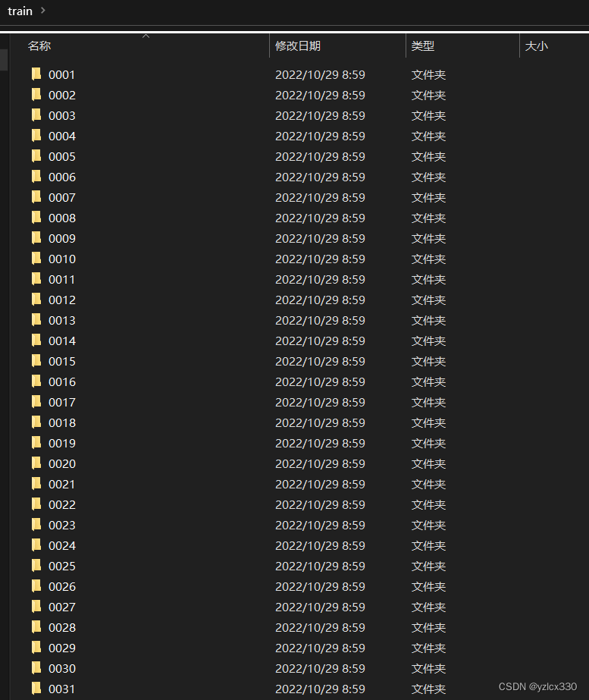The height and width of the screenshot is (700, 589).
Task: Select the folder icon for 0015
Action: [36, 361]
